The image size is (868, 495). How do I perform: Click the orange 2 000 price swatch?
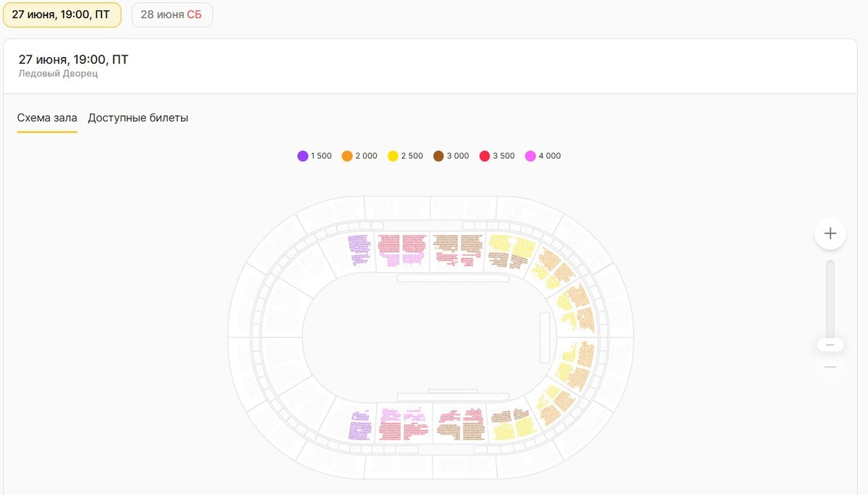(347, 156)
